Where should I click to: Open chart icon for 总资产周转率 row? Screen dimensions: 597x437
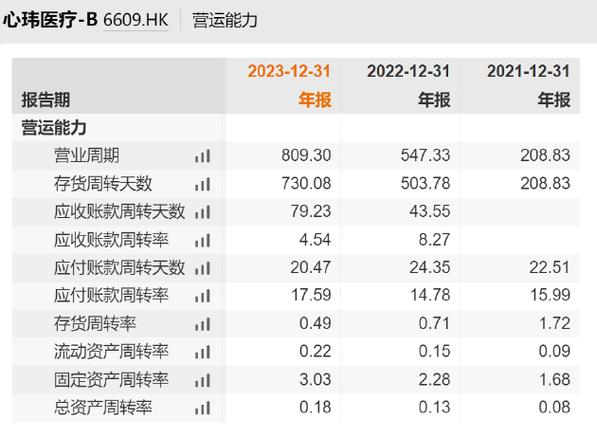tap(202, 408)
